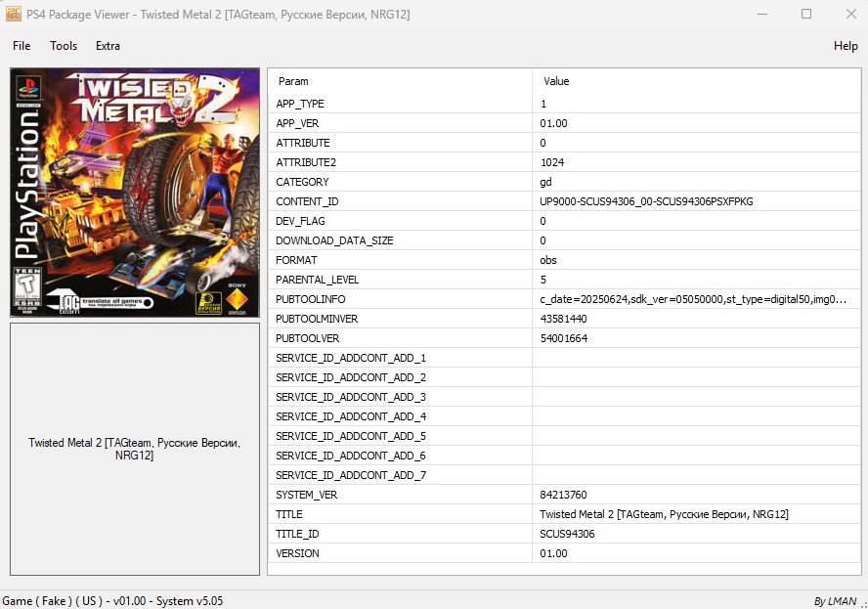Click the CATEGORY value gd

(x=545, y=182)
